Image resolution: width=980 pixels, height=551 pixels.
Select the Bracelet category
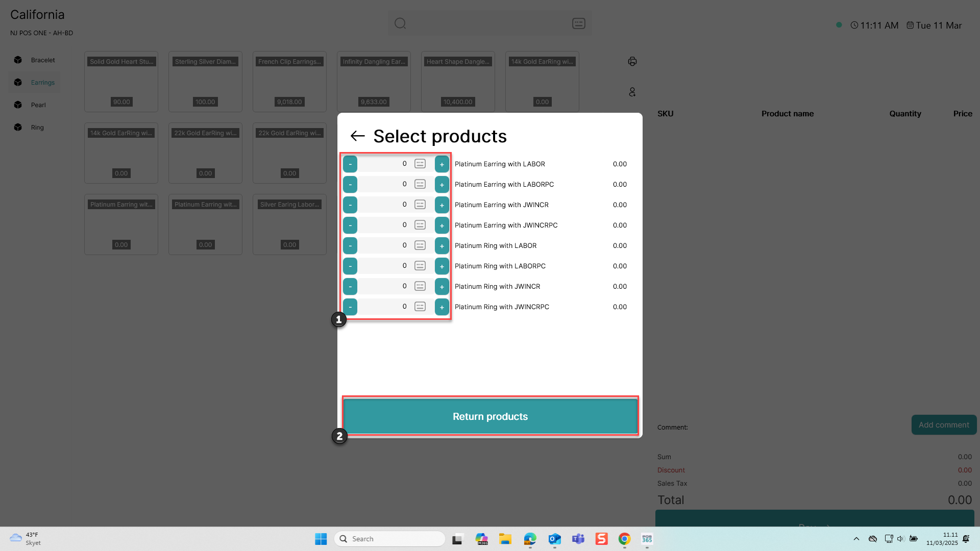[34, 60]
